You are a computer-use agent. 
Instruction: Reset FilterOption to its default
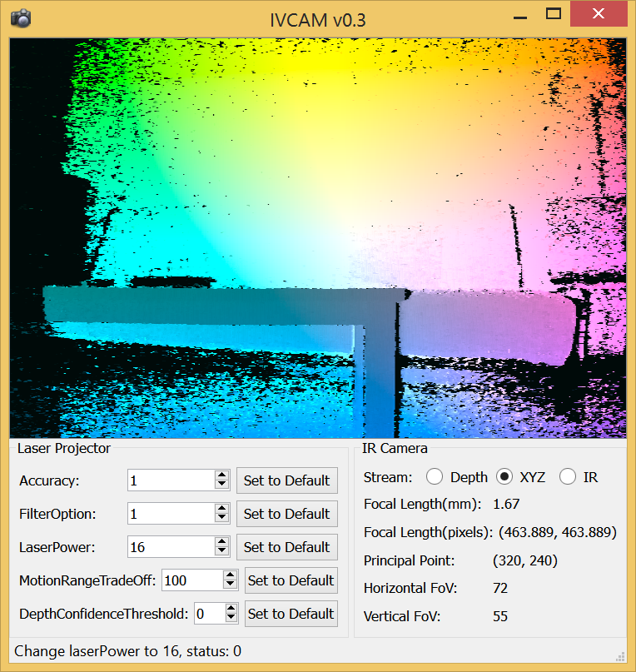[x=286, y=514]
